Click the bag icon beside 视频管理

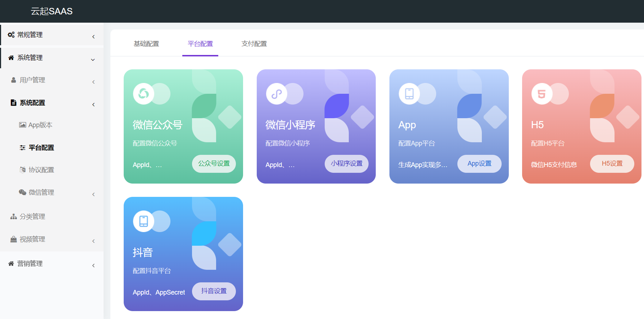[14, 239]
